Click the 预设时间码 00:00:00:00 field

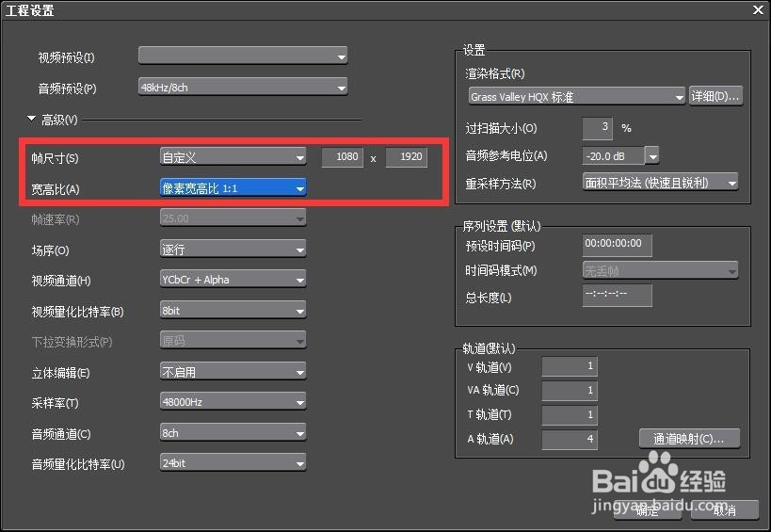click(x=618, y=245)
